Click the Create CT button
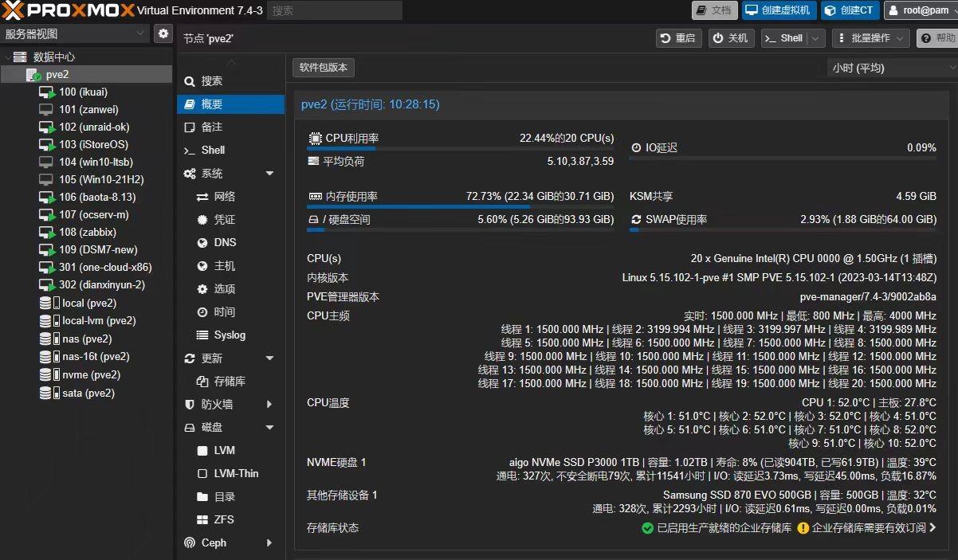This screenshot has height=560, width=958. pyautogui.click(x=850, y=10)
